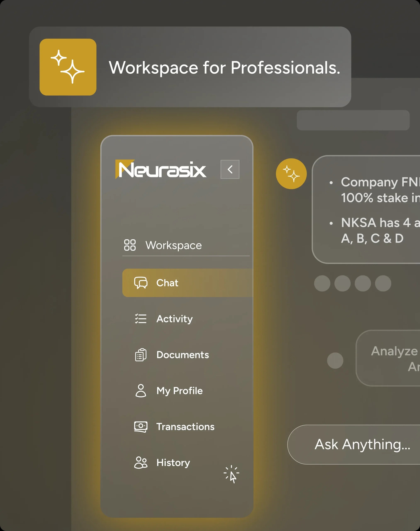The image size is (420, 531).
Task: Click the round gold AI sparkle avatar
Action: click(x=291, y=174)
